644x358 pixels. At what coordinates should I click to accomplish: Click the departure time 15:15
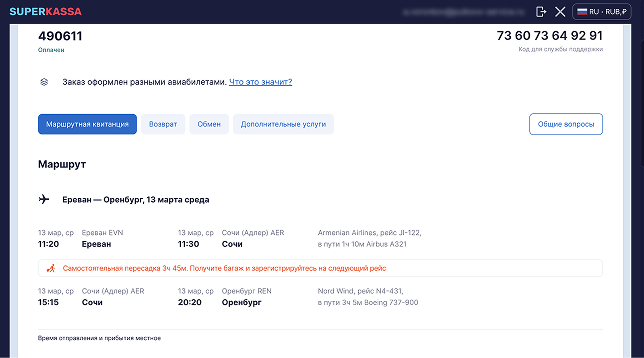point(48,302)
